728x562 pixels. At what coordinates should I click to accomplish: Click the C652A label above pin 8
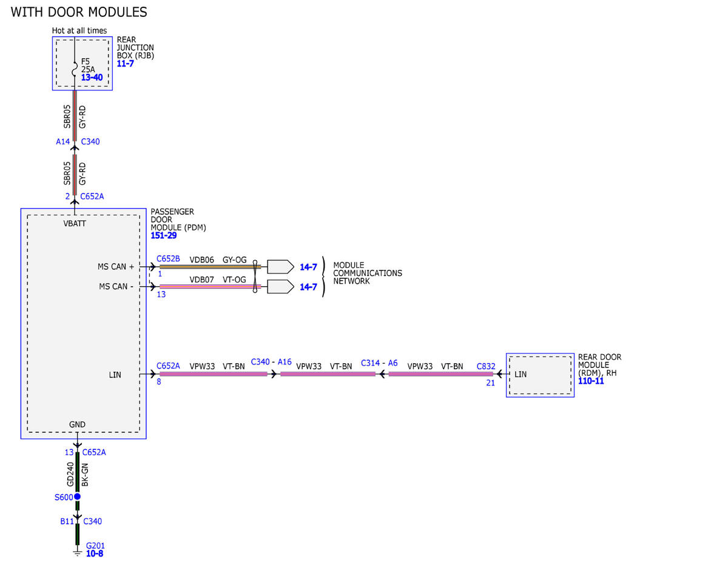168,366
